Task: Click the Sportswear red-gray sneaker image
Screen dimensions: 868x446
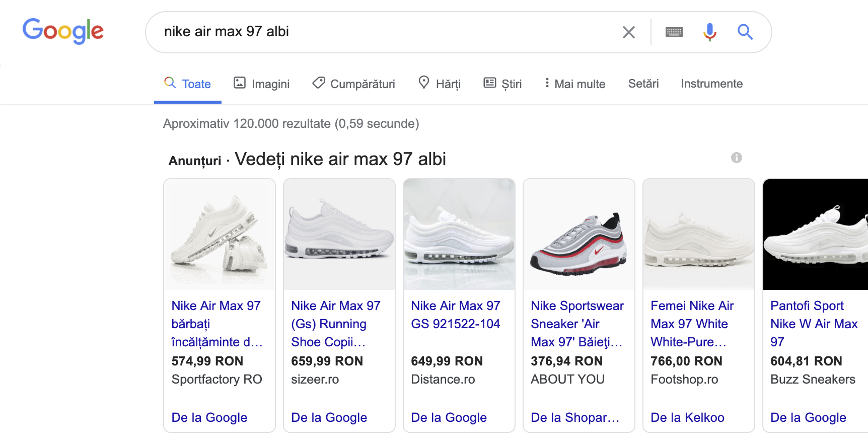Action: tap(579, 235)
